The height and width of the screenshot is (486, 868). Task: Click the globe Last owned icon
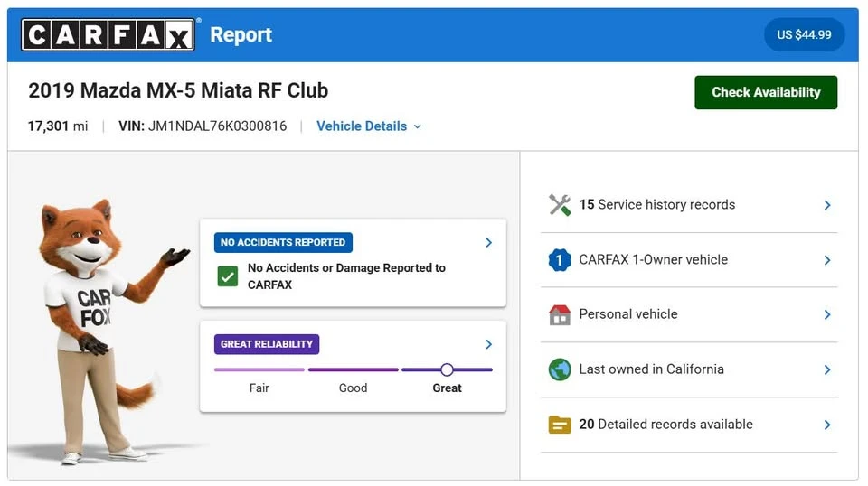coord(560,369)
